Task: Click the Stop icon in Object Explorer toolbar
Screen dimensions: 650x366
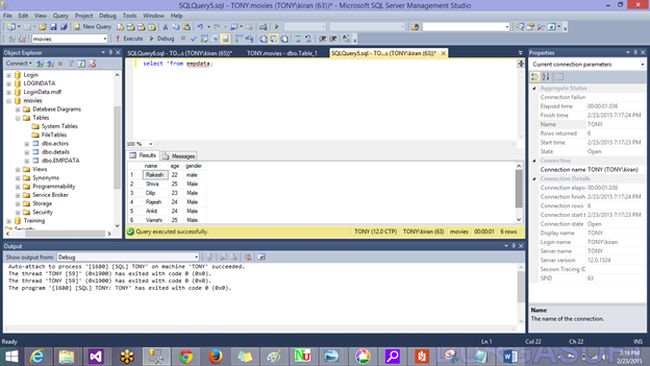Action: pyautogui.click(x=61, y=63)
